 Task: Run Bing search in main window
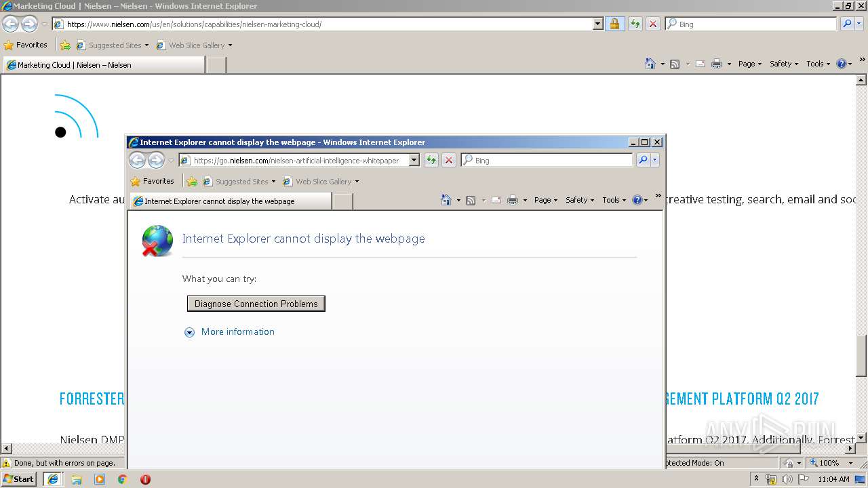(x=846, y=24)
